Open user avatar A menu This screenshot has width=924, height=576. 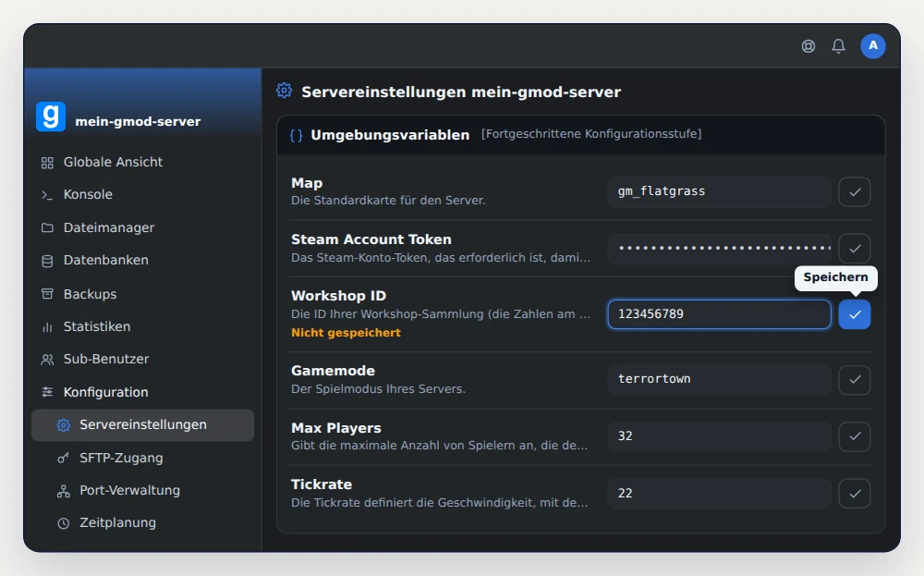(x=873, y=46)
